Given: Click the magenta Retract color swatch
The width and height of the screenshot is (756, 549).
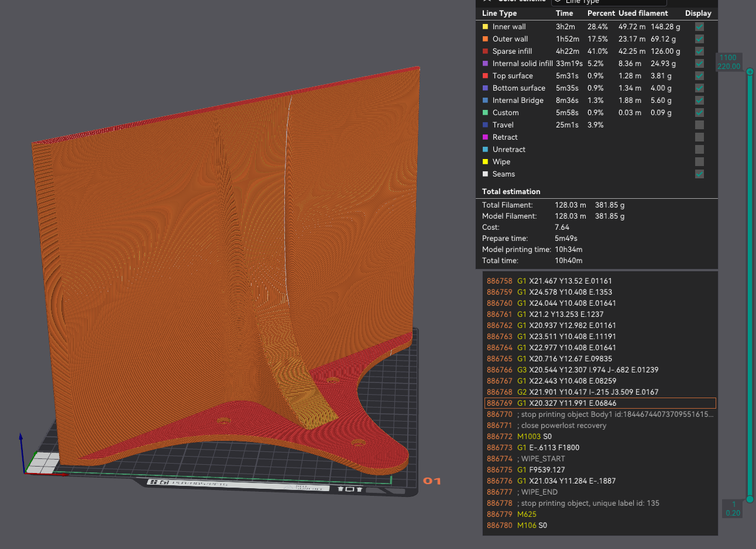Looking at the screenshot, I should (x=485, y=137).
